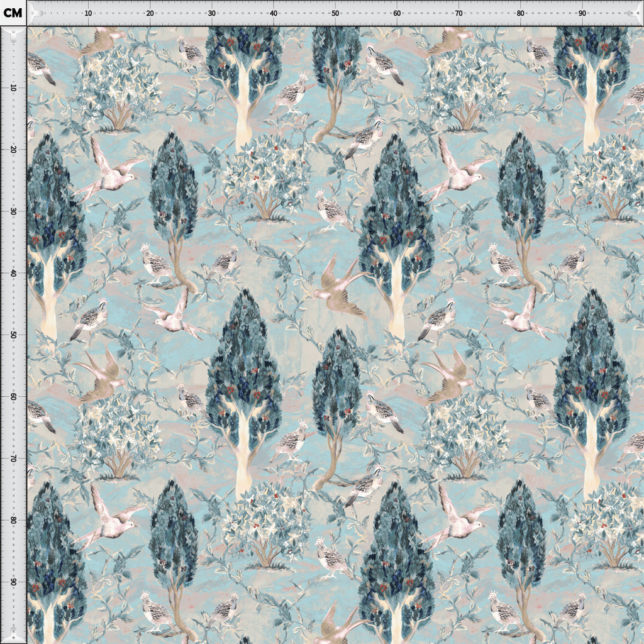Click the 60 mark on left ruler
The width and height of the screenshot is (644, 644).
[x=13, y=397]
